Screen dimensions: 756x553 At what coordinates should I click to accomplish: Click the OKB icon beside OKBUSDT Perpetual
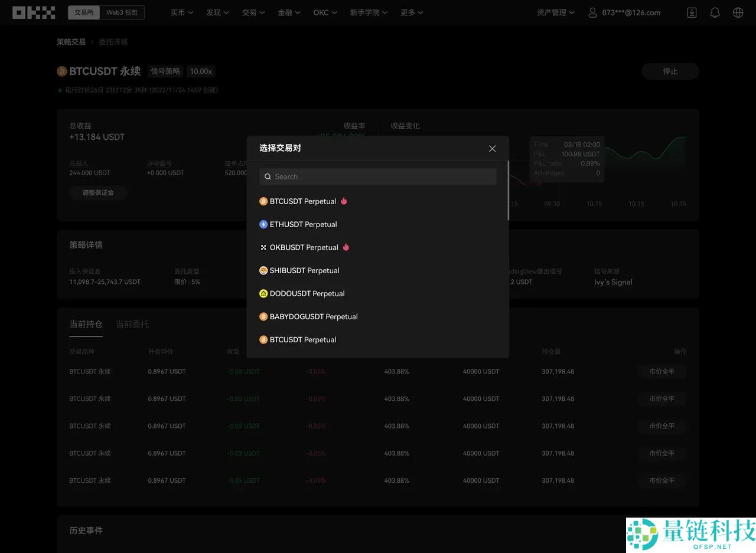(x=263, y=247)
